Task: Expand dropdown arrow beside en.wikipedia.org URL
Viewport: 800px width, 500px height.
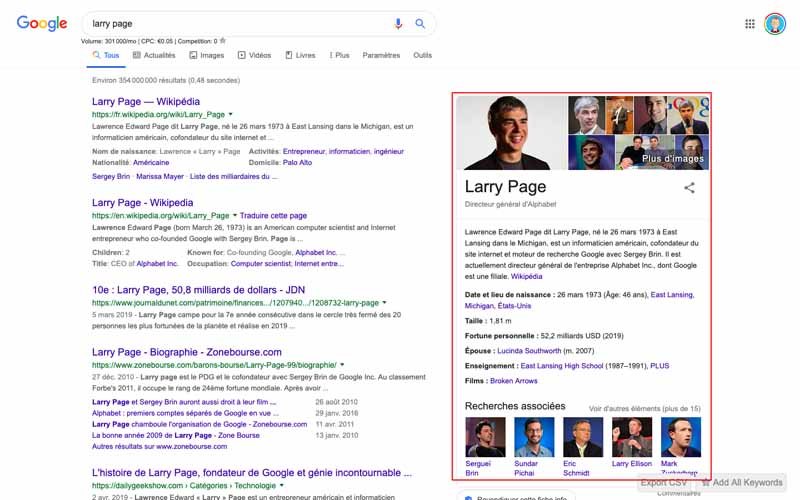Action: (x=235, y=215)
